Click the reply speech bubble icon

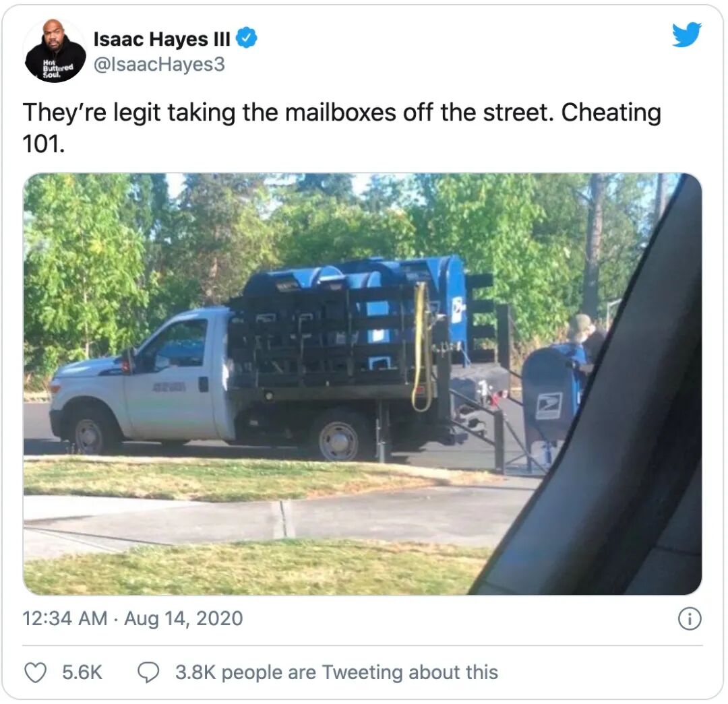148,672
